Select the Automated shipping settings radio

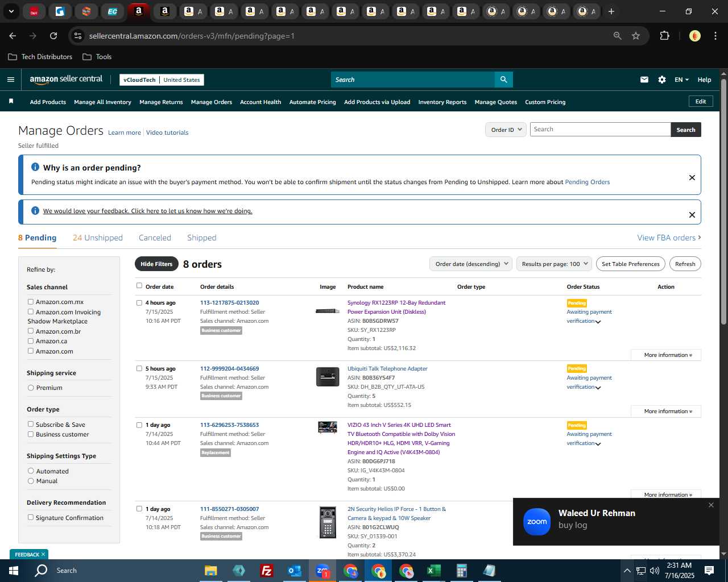[x=31, y=471]
